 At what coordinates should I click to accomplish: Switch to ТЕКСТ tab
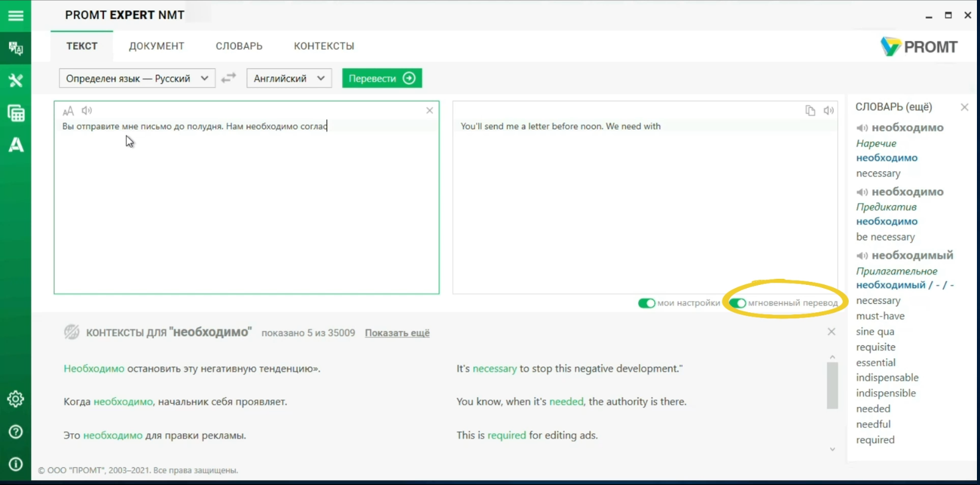pos(82,46)
